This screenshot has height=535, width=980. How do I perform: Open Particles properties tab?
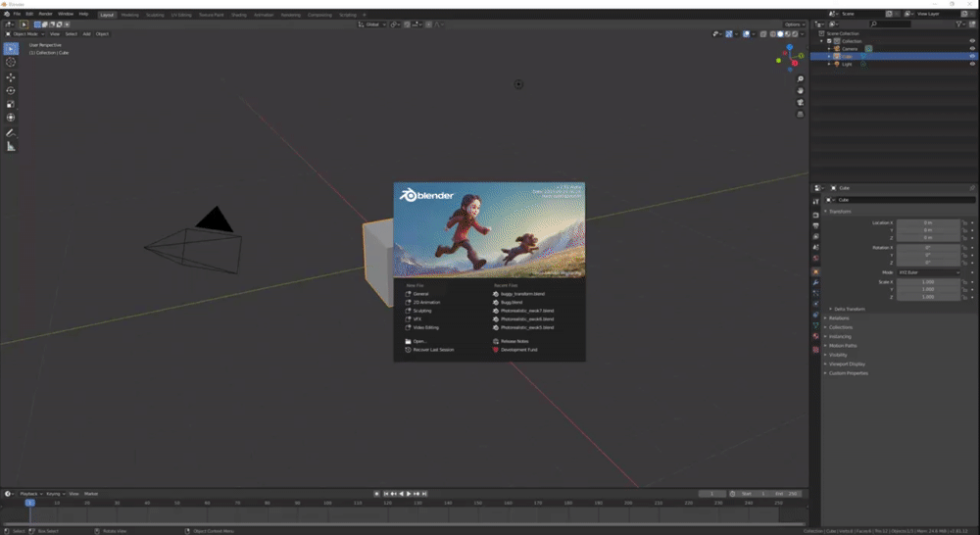[815, 293]
